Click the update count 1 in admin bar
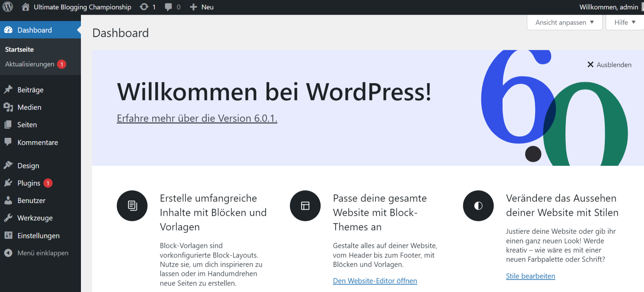Image resolution: width=644 pixels, height=292 pixels. 154,7
